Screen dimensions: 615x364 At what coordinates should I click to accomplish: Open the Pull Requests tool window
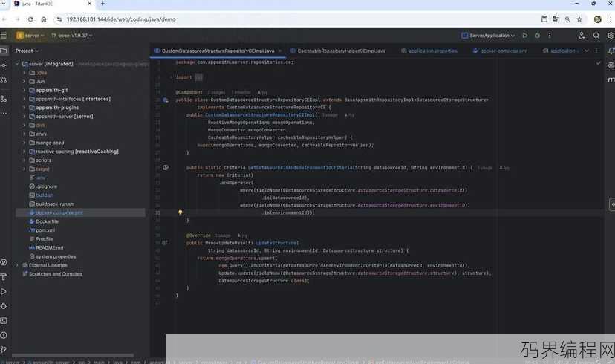4,80
